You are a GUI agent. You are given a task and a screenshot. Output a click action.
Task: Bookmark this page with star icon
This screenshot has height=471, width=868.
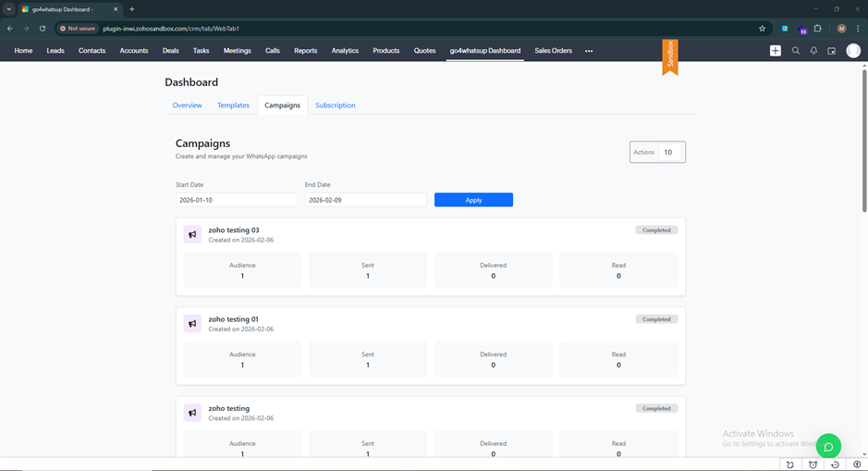[x=762, y=29]
